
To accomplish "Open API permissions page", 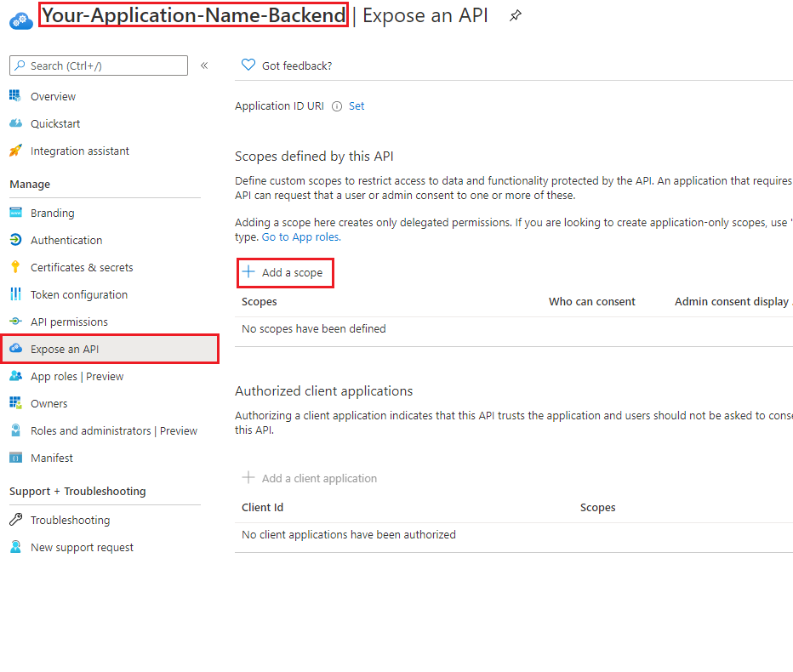I will [69, 322].
